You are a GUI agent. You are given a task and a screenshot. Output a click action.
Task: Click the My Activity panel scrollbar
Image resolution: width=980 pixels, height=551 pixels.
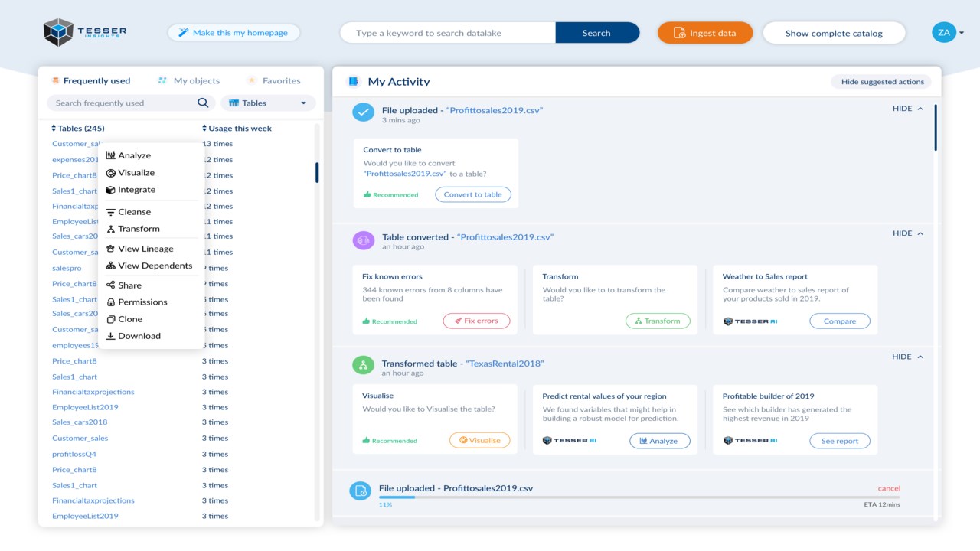[936, 127]
